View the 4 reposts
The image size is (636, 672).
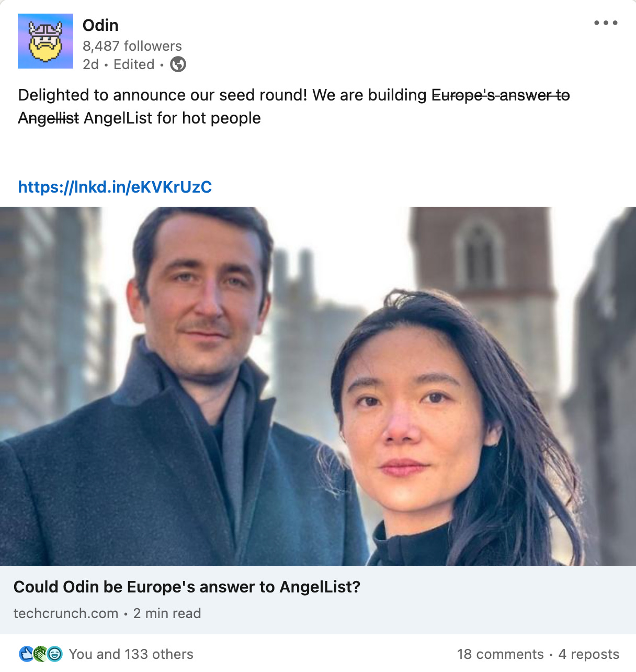(x=589, y=654)
